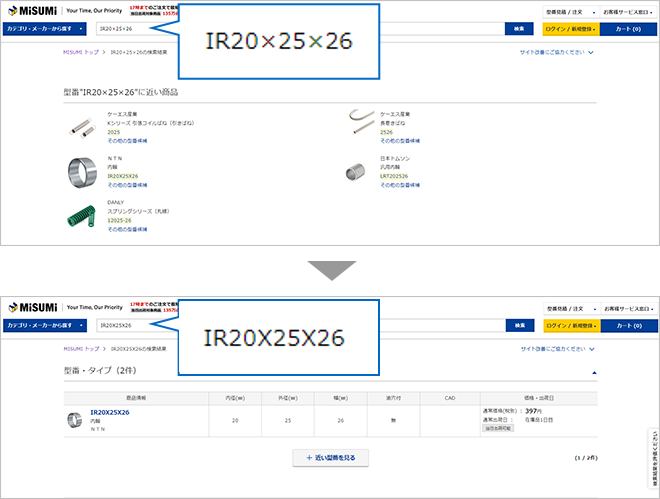This screenshot has height=499, width=660.
Task: Click the 長巻きばね spring product image
Action: point(358,124)
